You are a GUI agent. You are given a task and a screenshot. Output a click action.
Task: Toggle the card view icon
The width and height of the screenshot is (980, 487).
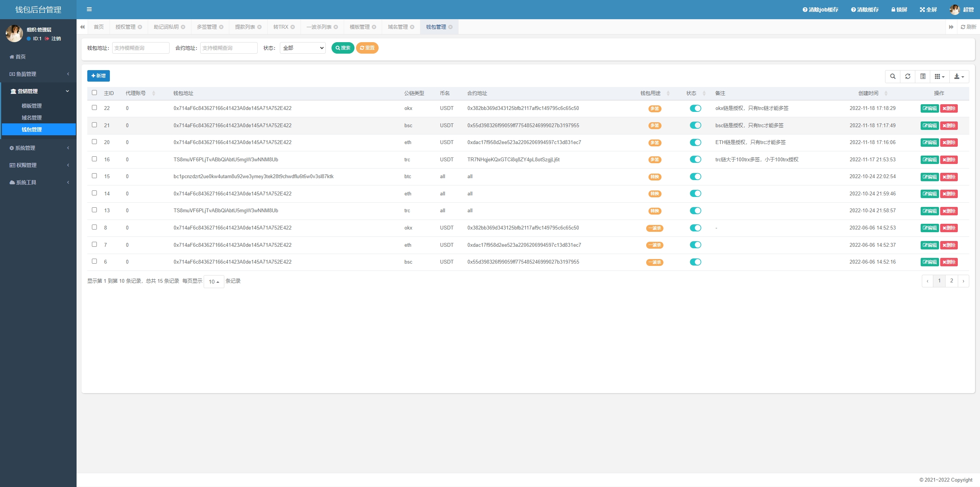[923, 76]
